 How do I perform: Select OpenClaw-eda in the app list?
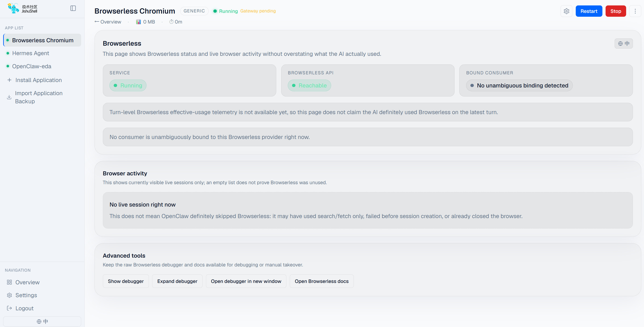pos(42,66)
